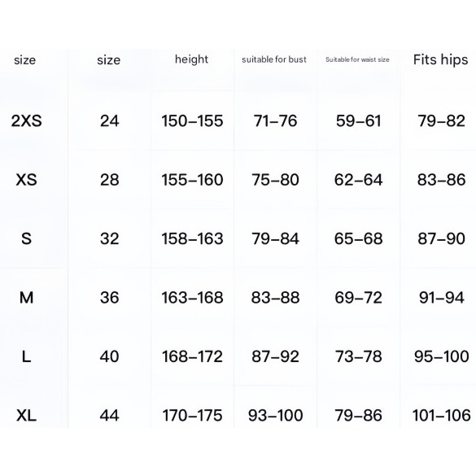476x476 pixels.
Task: Select the XL size label
Action: point(26,415)
